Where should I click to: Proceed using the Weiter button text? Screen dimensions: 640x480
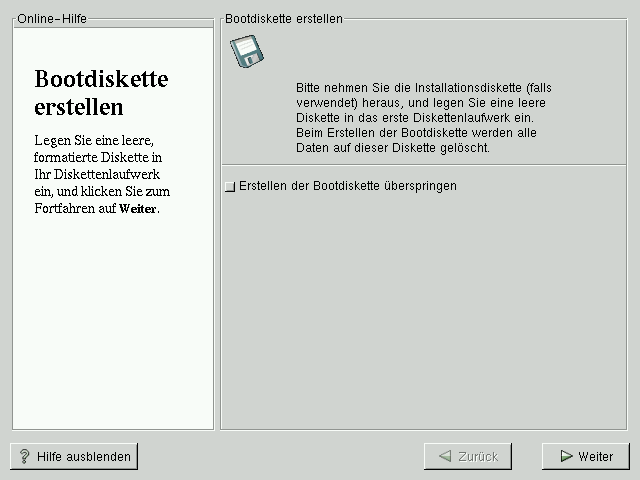(596, 456)
